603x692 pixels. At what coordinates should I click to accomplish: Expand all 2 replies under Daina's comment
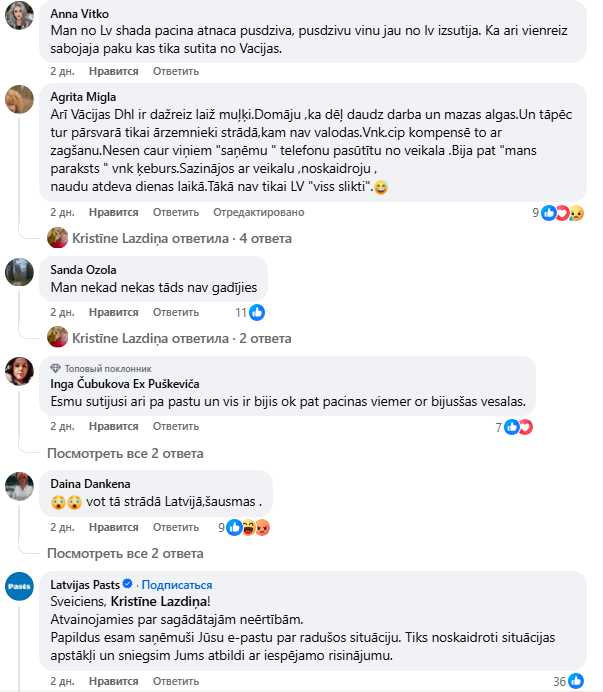point(126,553)
